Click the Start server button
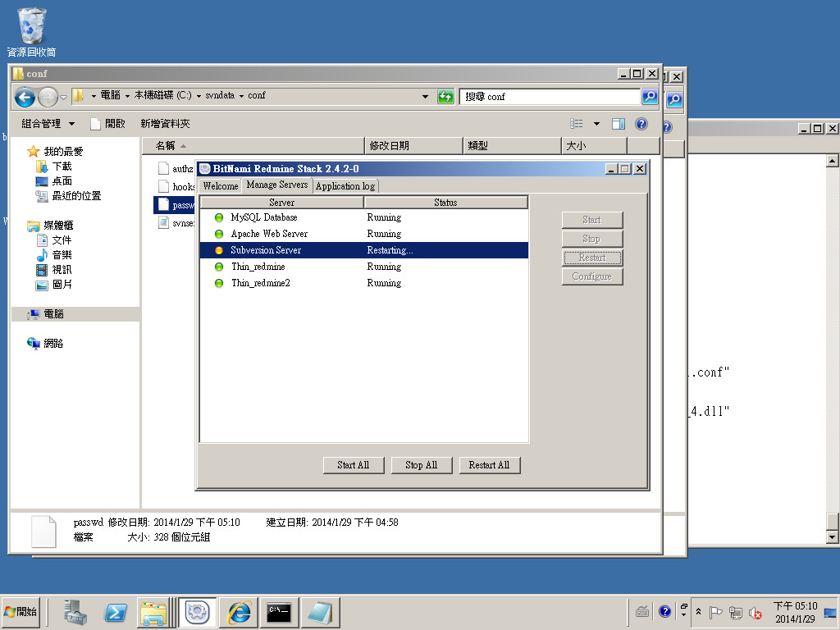 pos(592,220)
